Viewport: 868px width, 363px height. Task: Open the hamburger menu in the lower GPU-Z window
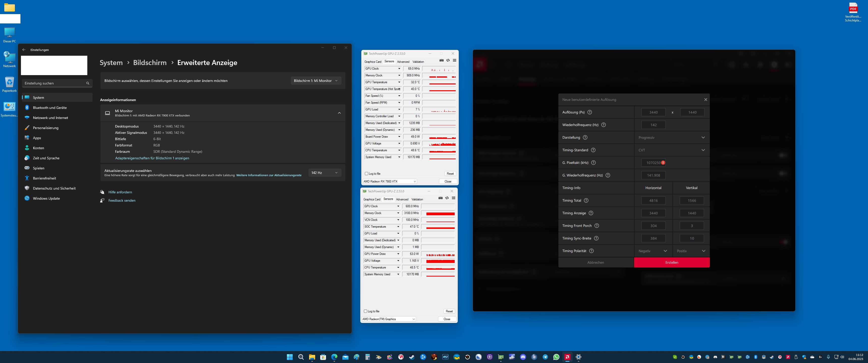[x=453, y=198]
